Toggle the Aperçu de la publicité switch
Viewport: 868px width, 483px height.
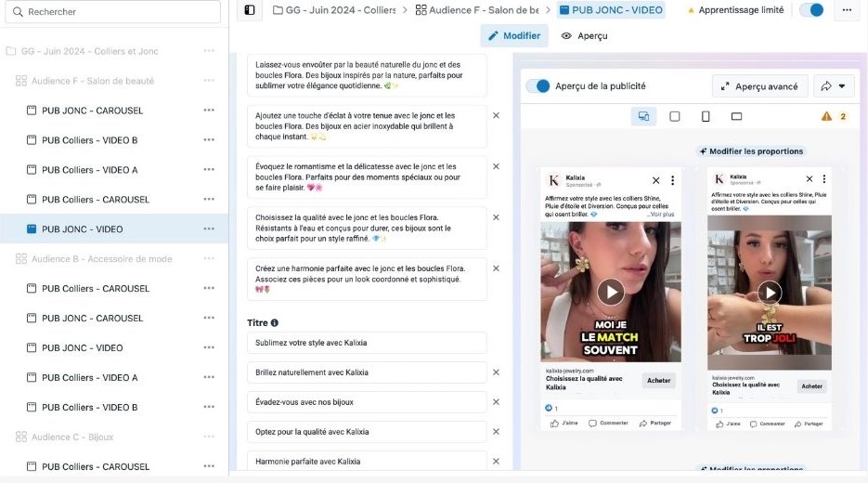pyautogui.click(x=538, y=85)
